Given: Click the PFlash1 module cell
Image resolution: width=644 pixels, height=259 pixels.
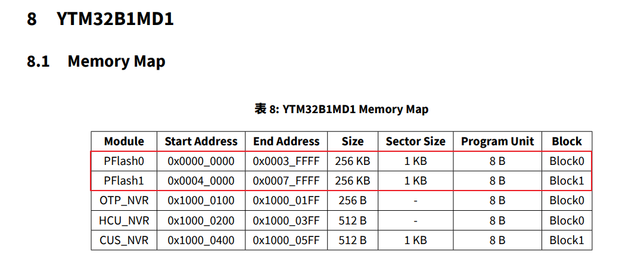Looking at the screenshot, I should click(124, 180).
